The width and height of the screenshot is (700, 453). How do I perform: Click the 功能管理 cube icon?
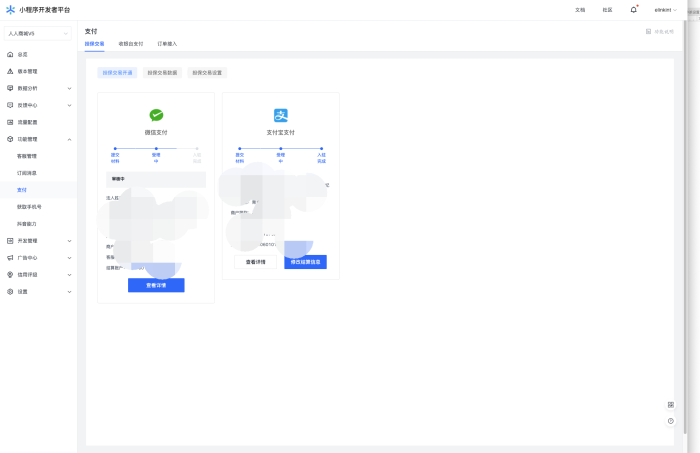click(x=10, y=139)
